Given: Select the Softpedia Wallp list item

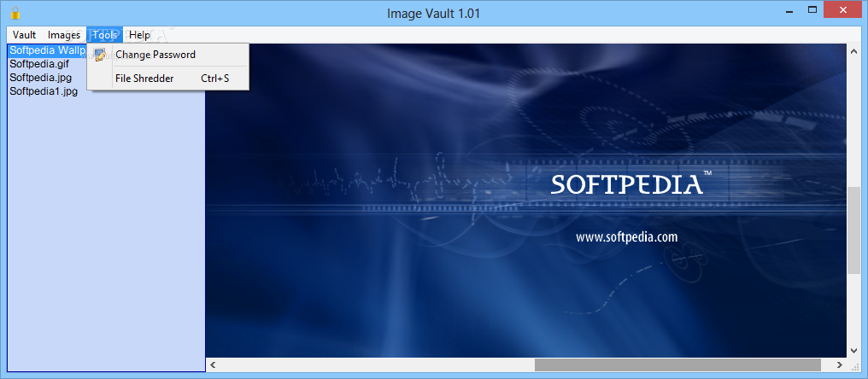Looking at the screenshot, I should coord(48,50).
